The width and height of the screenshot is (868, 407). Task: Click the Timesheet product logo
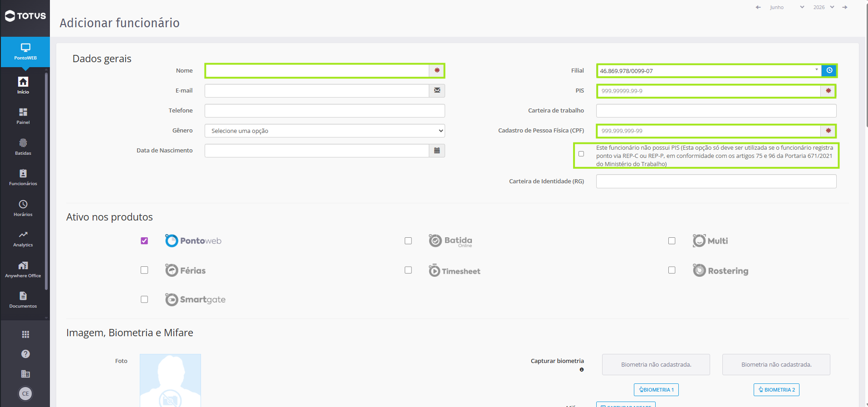tap(455, 270)
